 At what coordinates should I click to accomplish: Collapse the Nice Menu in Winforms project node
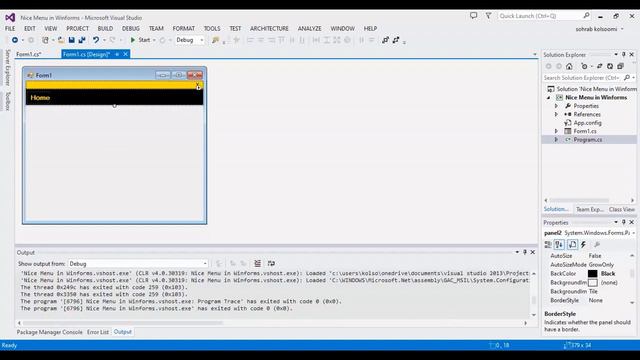click(549, 98)
